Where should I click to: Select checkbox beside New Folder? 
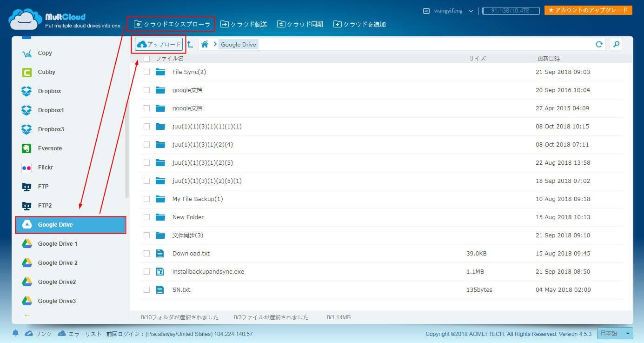[147, 217]
